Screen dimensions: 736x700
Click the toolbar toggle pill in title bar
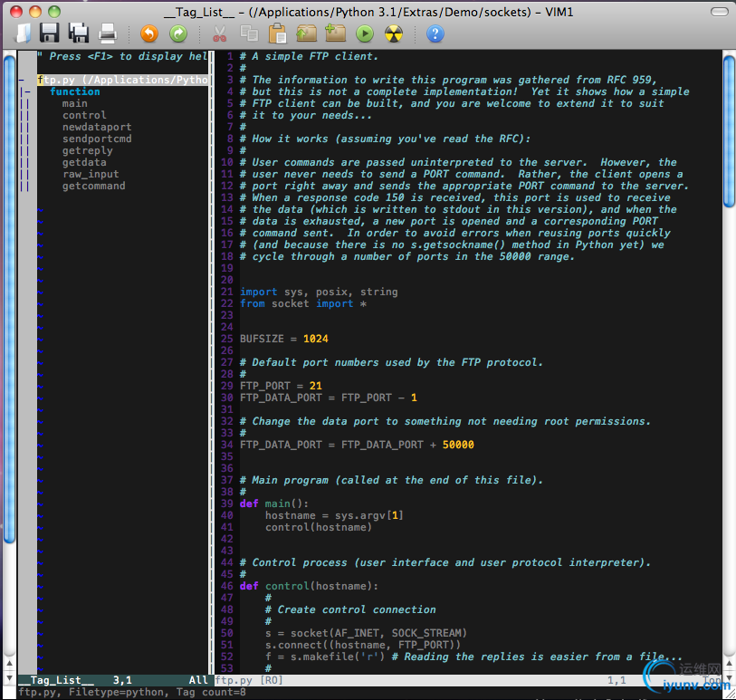coord(719,12)
